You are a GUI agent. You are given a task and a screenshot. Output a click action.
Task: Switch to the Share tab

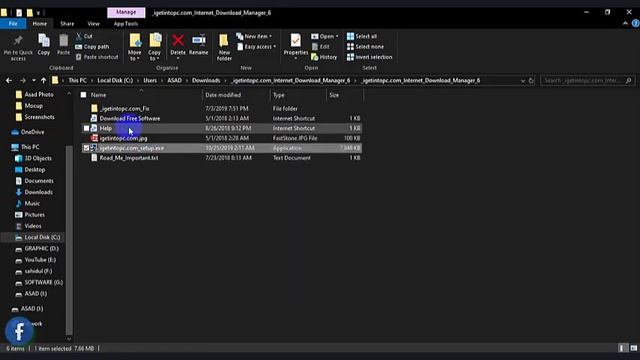coord(67,24)
